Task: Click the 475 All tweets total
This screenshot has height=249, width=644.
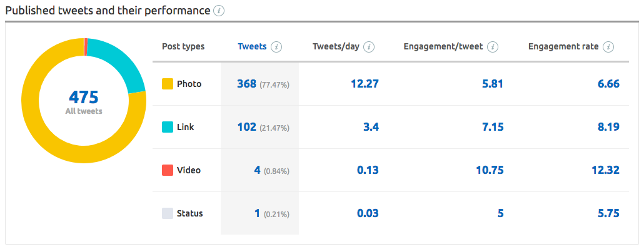Action: click(x=84, y=98)
